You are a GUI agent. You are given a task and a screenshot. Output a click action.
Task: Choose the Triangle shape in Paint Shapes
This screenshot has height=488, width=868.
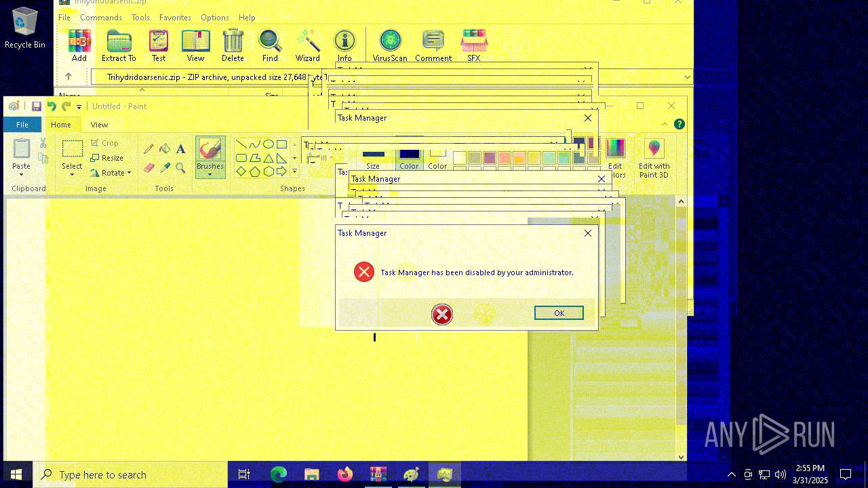[269, 158]
